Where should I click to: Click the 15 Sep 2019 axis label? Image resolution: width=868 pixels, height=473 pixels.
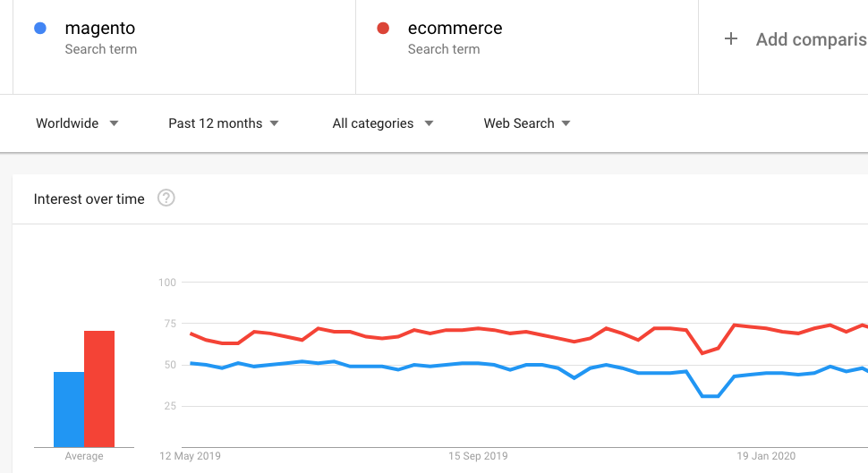click(478, 456)
